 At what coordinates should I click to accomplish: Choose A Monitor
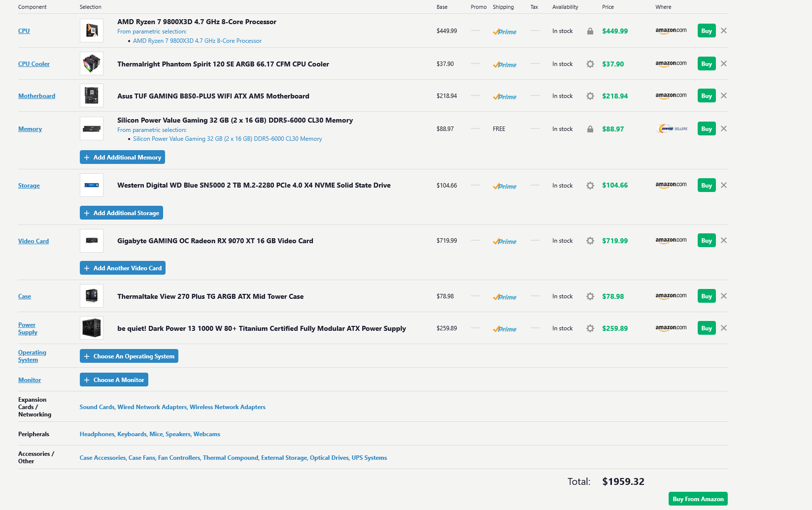tap(114, 380)
